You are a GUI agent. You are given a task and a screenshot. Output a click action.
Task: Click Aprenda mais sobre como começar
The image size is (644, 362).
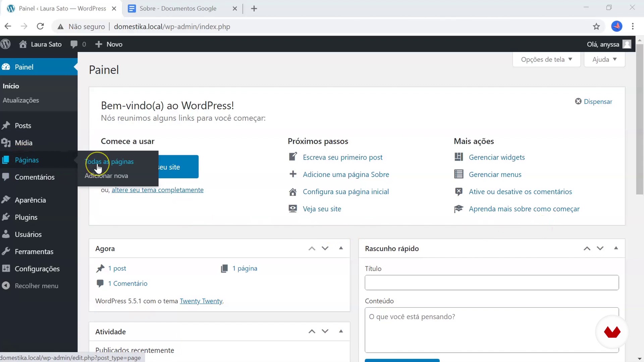click(x=524, y=209)
